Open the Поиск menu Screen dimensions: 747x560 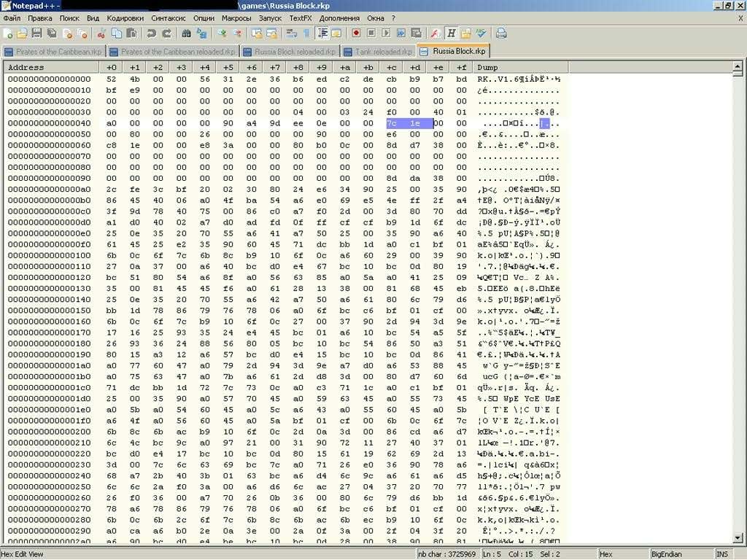[x=69, y=18]
